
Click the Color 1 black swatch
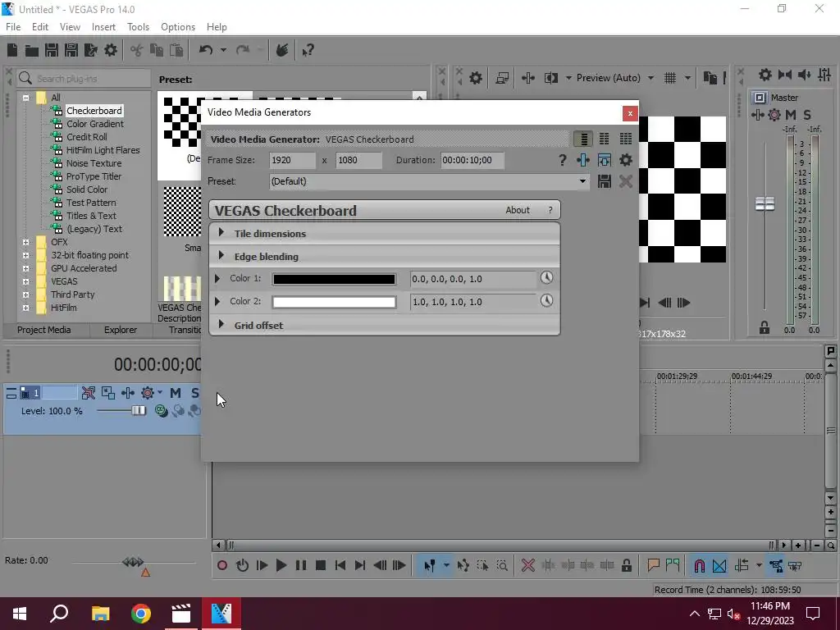click(x=334, y=279)
